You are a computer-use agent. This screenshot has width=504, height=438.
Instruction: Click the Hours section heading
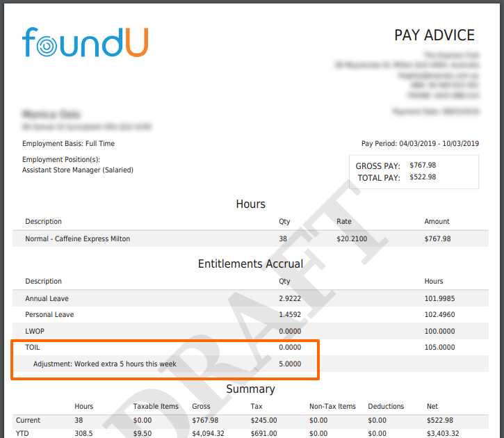[x=250, y=204]
